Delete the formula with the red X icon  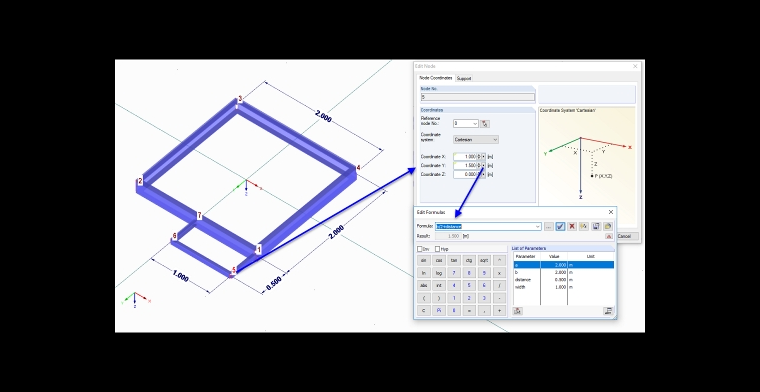(572, 226)
